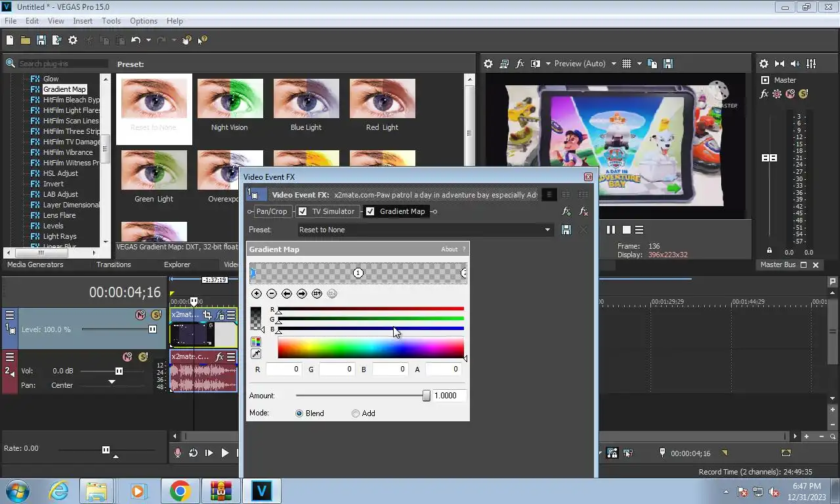The height and width of the screenshot is (504, 840).
Task: Select the Blend mode radio button
Action: click(x=299, y=413)
